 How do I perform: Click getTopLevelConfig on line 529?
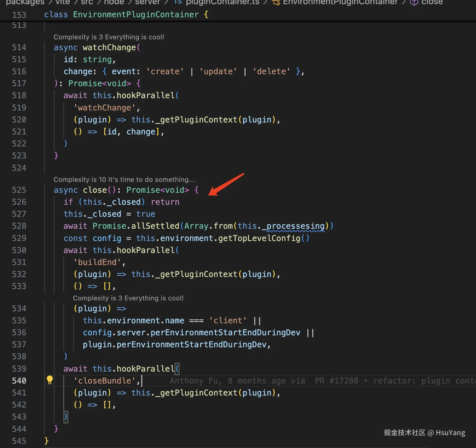coord(259,238)
